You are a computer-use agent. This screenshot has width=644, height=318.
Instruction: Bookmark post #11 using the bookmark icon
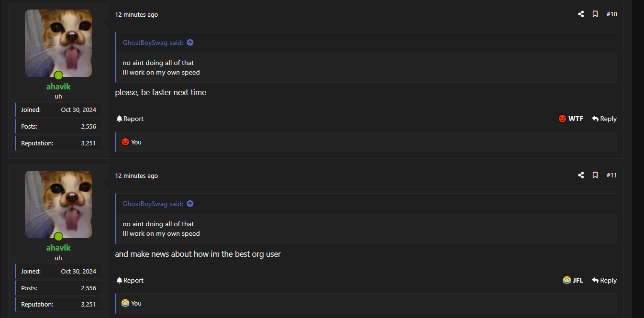(x=595, y=175)
